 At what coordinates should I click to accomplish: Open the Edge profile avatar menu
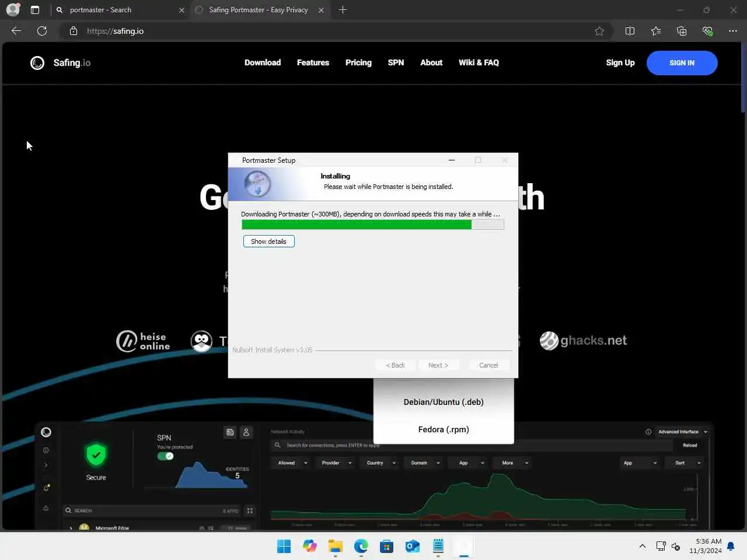pyautogui.click(x=13, y=9)
